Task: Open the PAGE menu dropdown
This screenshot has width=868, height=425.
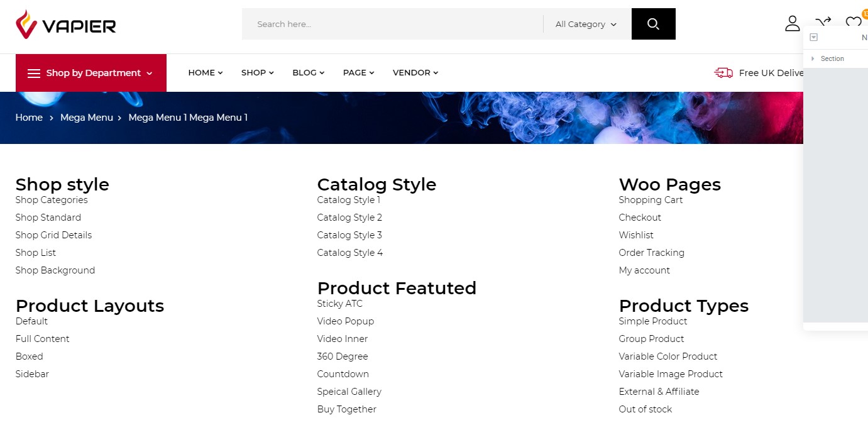Action: click(359, 73)
